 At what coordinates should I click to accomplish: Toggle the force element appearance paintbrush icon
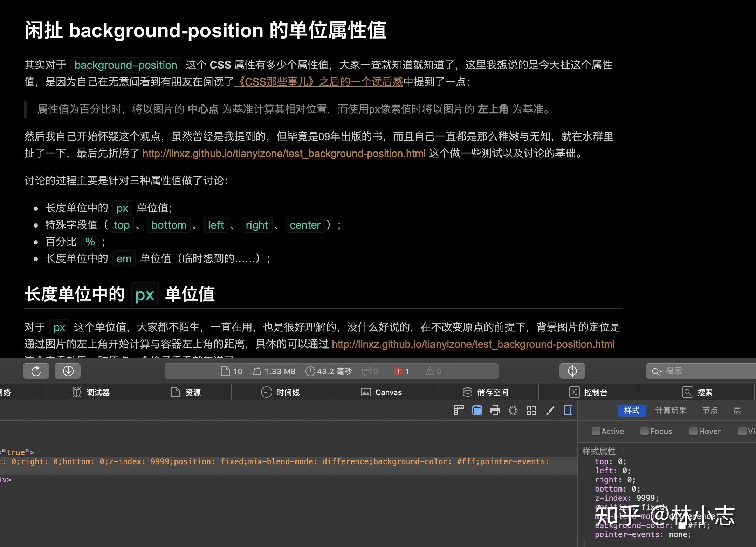(x=549, y=410)
